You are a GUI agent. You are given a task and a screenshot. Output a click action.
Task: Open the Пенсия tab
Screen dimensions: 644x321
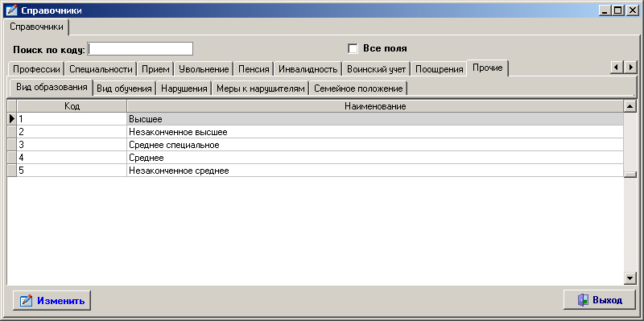coord(254,69)
